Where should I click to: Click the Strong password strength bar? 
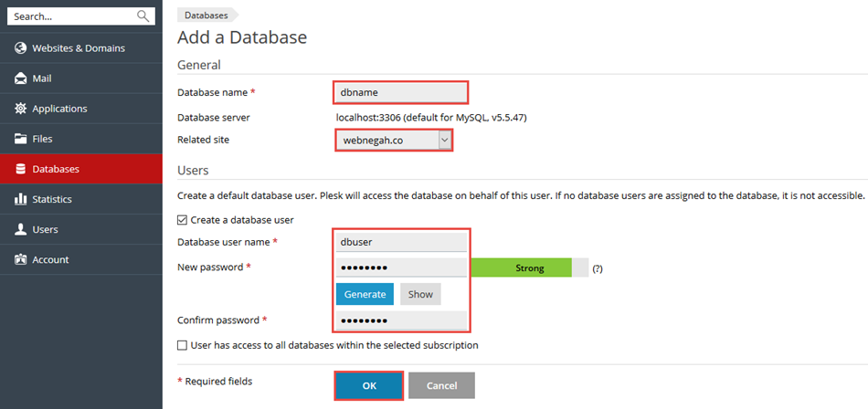(x=529, y=268)
